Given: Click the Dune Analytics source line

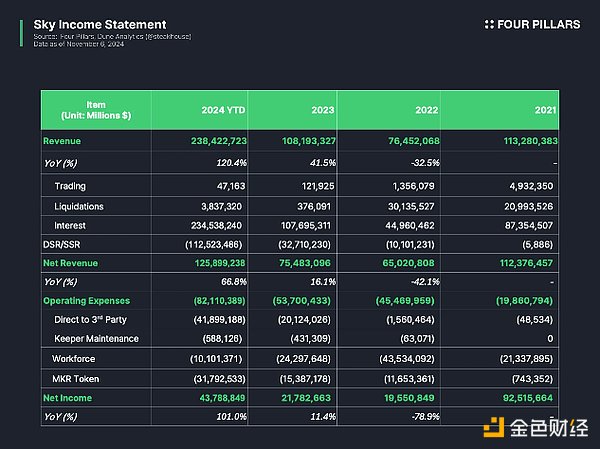Looking at the screenshot, I should coord(112,36).
